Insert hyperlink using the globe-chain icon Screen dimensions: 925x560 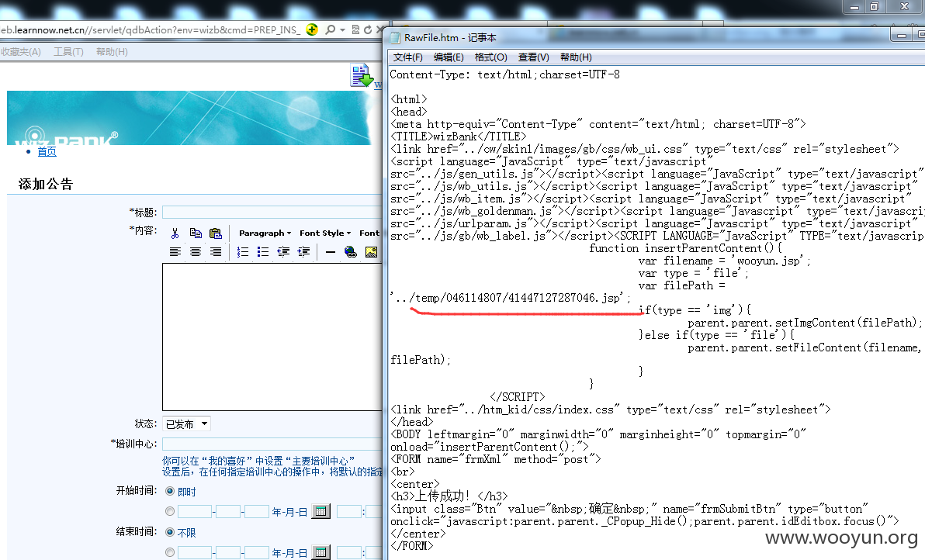(351, 252)
